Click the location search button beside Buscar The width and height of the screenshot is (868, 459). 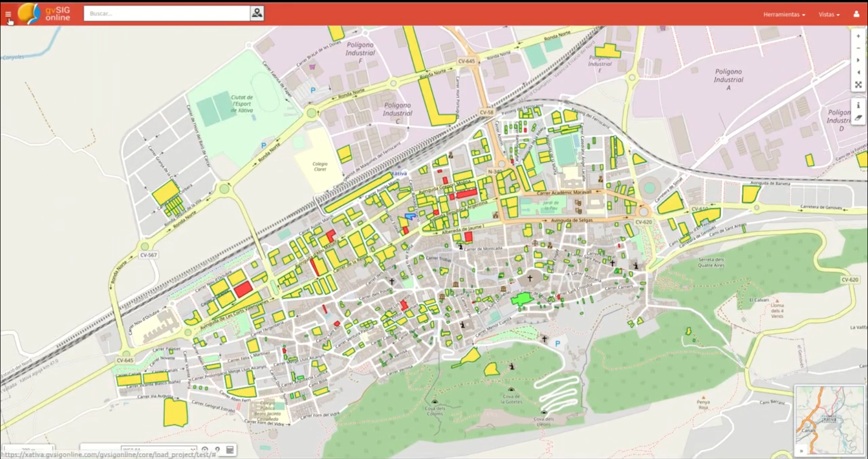[x=257, y=13]
